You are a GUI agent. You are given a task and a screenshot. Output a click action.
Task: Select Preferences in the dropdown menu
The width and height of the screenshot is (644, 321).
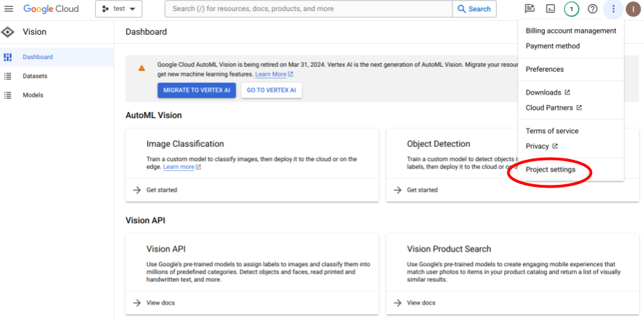click(545, 69)
